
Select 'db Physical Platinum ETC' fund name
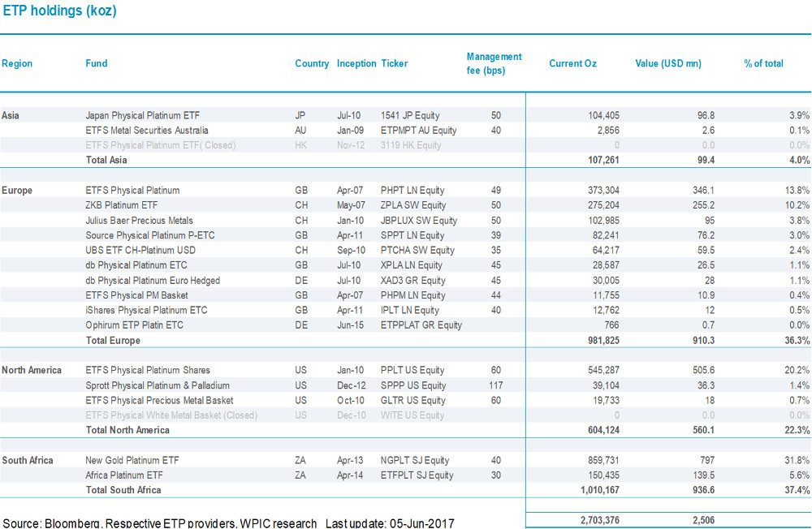click(136, 265)
